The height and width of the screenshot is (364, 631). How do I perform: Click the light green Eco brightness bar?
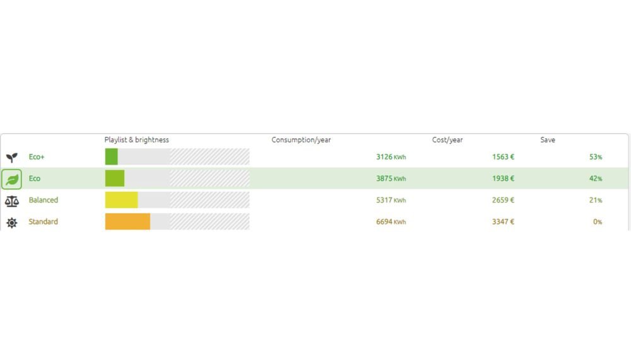115,179
